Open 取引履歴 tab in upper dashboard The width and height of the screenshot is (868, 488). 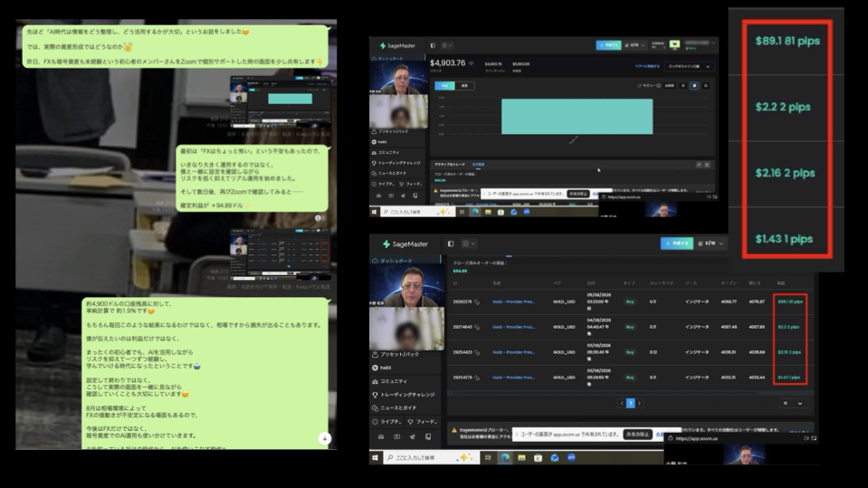478,165
